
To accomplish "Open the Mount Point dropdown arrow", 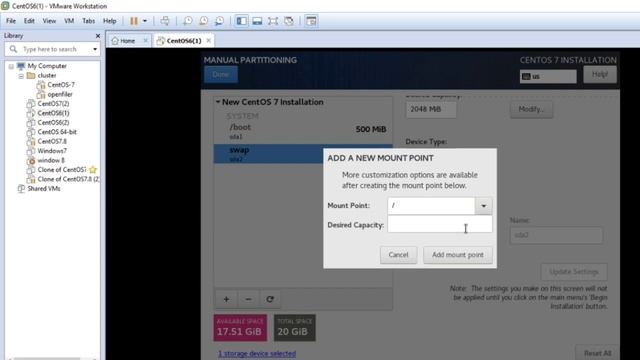I will click(484, 206).
